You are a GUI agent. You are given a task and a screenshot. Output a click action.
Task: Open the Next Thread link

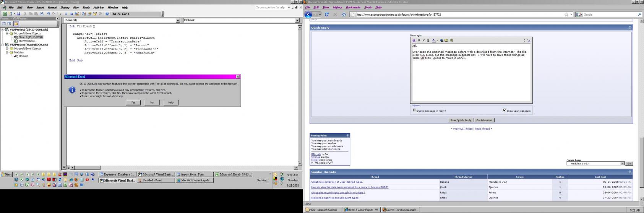482,128
